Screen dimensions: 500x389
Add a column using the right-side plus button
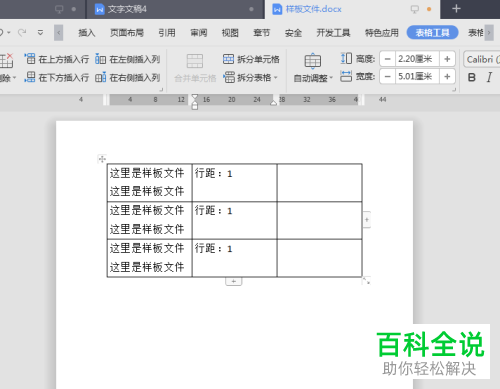pyautogui.click(x=367, y=220)
